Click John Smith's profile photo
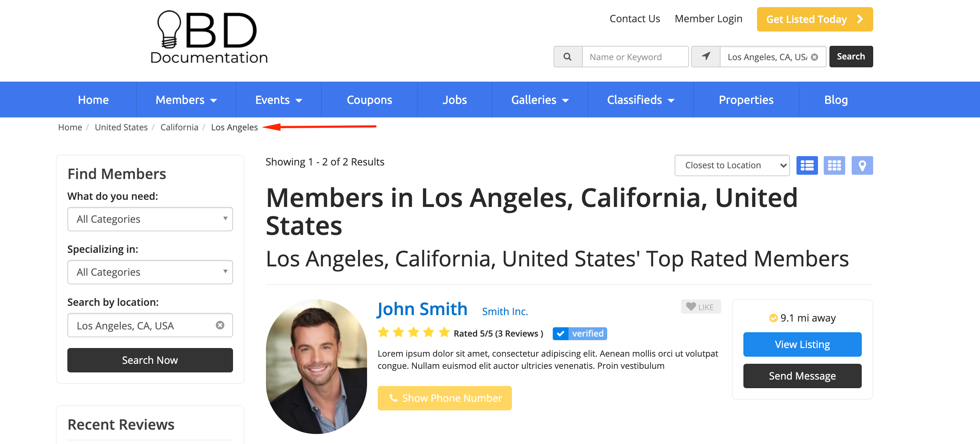This screenshot has height=444, width=980. (x=316, y=366)
